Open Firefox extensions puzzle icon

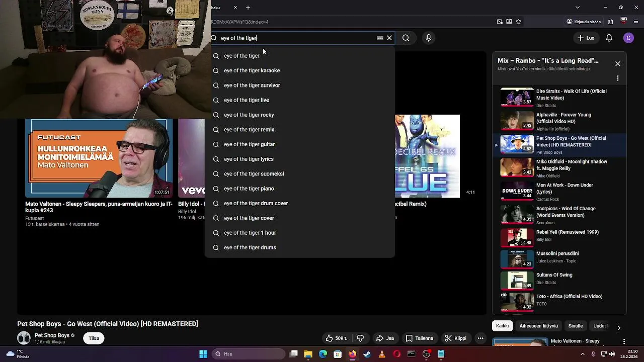pyautogui.click(x=610, y=22)
